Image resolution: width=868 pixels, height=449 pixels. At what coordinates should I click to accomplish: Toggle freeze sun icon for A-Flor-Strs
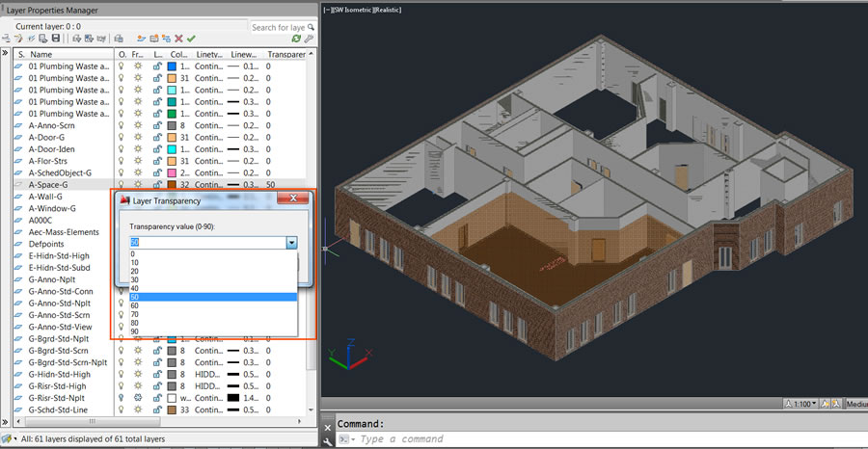(x=137, y=161)
